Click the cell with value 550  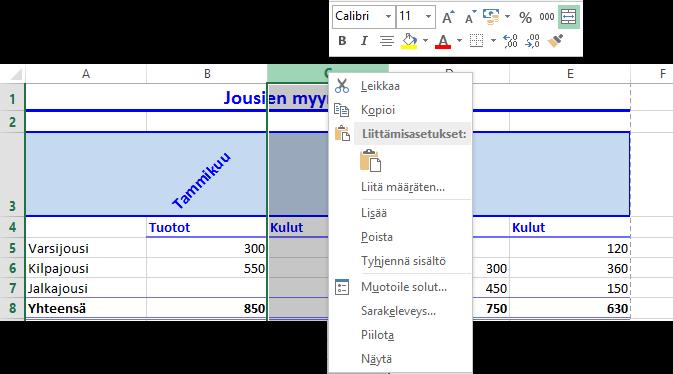[x=206, y=268]
